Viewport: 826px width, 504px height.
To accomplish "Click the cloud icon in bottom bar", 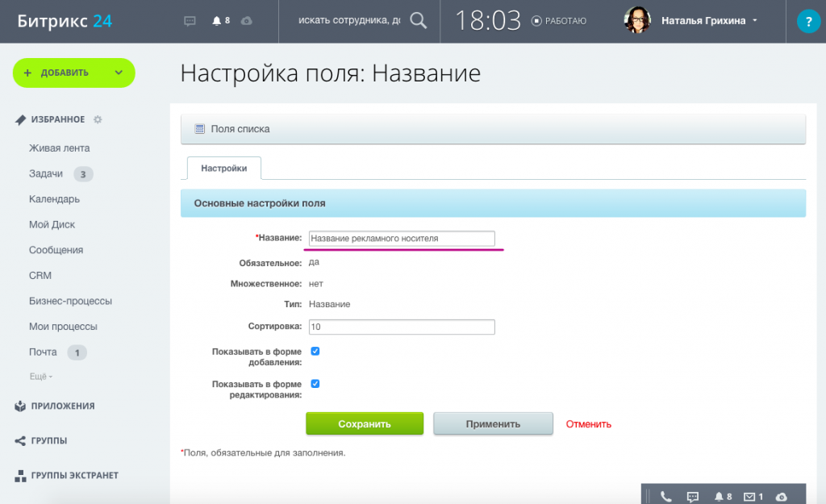I will (781, 496).
